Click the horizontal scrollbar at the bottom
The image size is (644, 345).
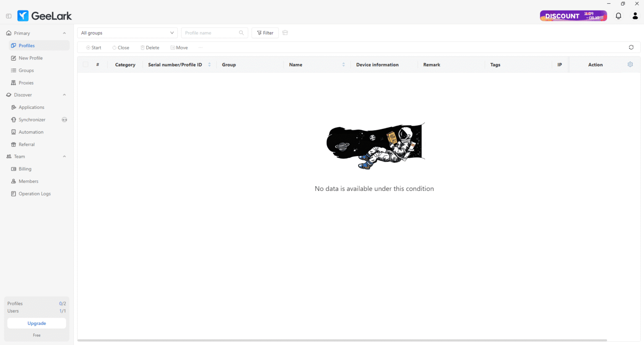[342, 340]
